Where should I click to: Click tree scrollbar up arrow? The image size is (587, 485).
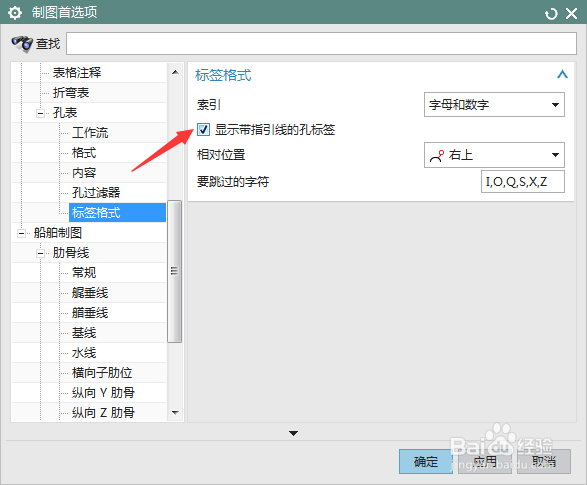[175, 72]
